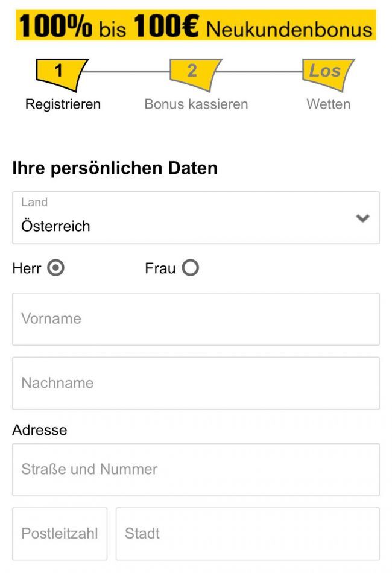Focus the Nachname input field

point(195,383)
